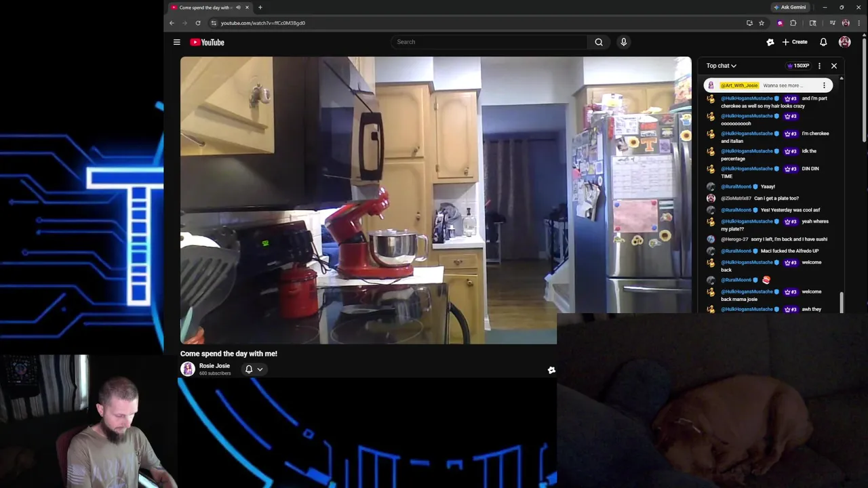The width and height of the screenshot is (868, 488).
Task: Click the sparkle star icon beside Create
Action: pyautogui.click(x=770, y=42)
